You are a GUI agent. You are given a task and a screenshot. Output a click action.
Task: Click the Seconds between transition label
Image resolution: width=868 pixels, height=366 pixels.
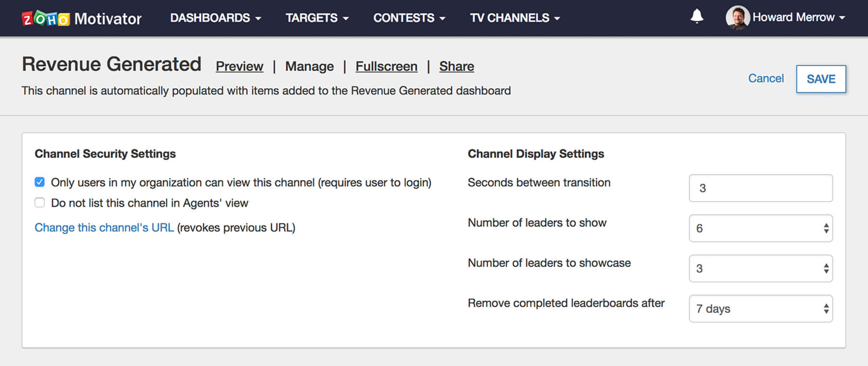tap(539, 182)
